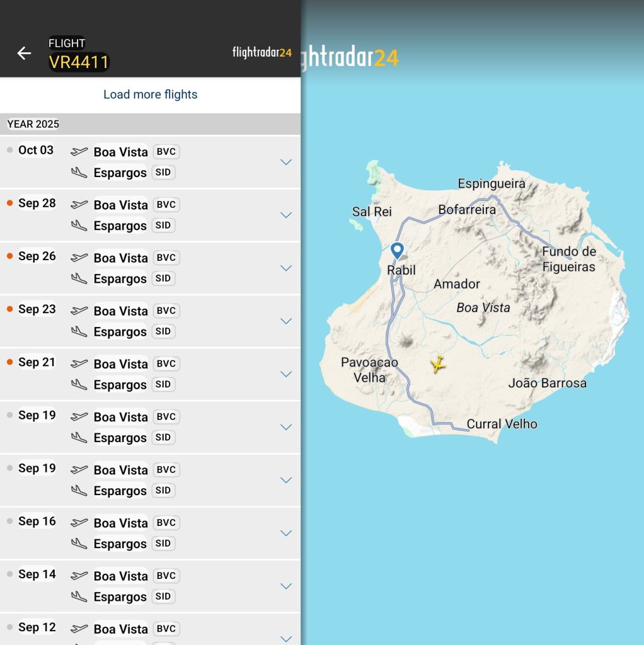This screenshot has width=644, height=645.
Task: Select the VR4411 flight number label
Action: coord(79,62)
